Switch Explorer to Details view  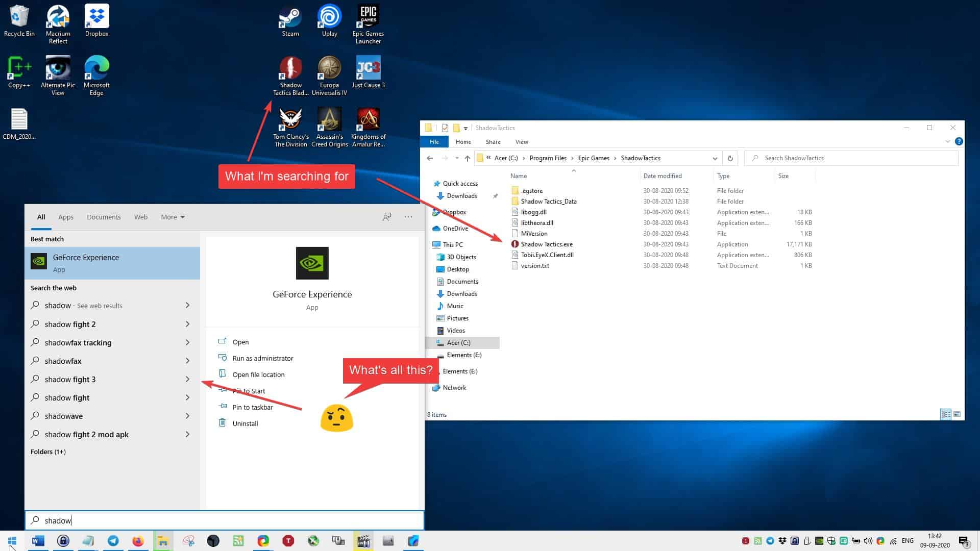point(945,414)
